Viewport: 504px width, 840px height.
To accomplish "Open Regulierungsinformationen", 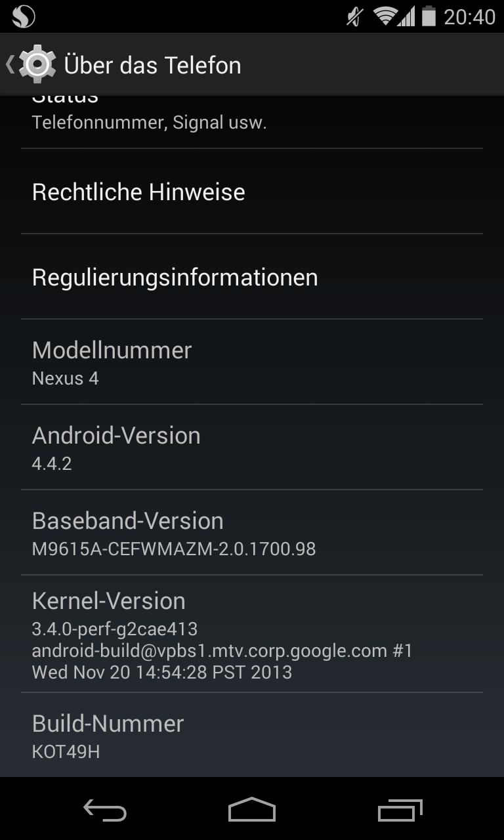I will click(252, 277).
